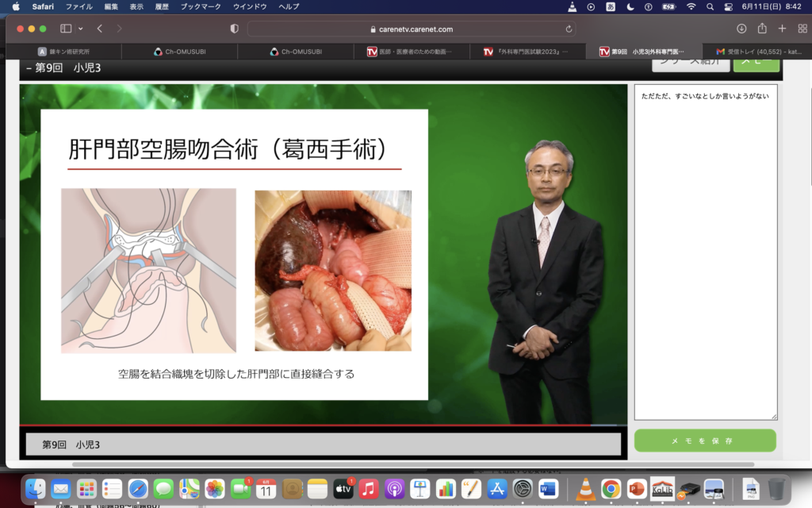The image size is (812, 508).
Task: Open the Safari downloads list
Action: [741, 29]
